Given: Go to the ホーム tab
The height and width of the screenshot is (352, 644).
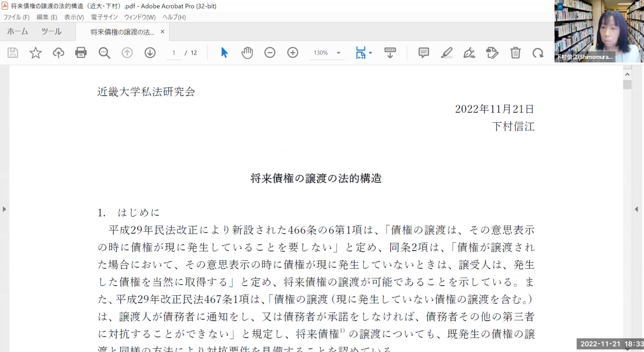Looking at the screenshot, I should tap(17, 31).
